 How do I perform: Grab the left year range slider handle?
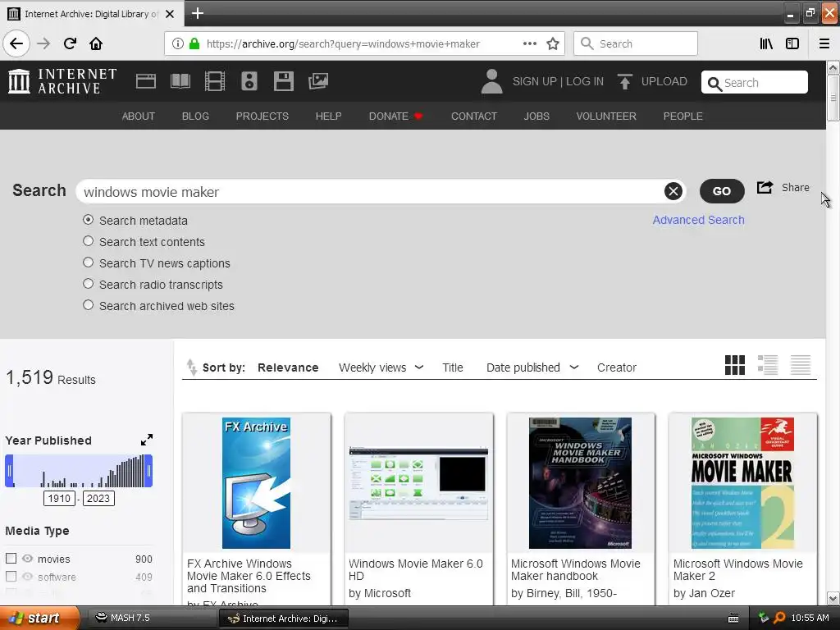9,471
